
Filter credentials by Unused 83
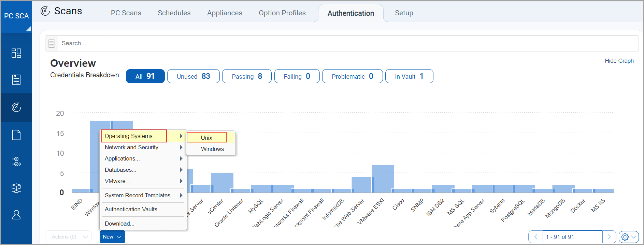pyautogui.click(x=194, y=76)
